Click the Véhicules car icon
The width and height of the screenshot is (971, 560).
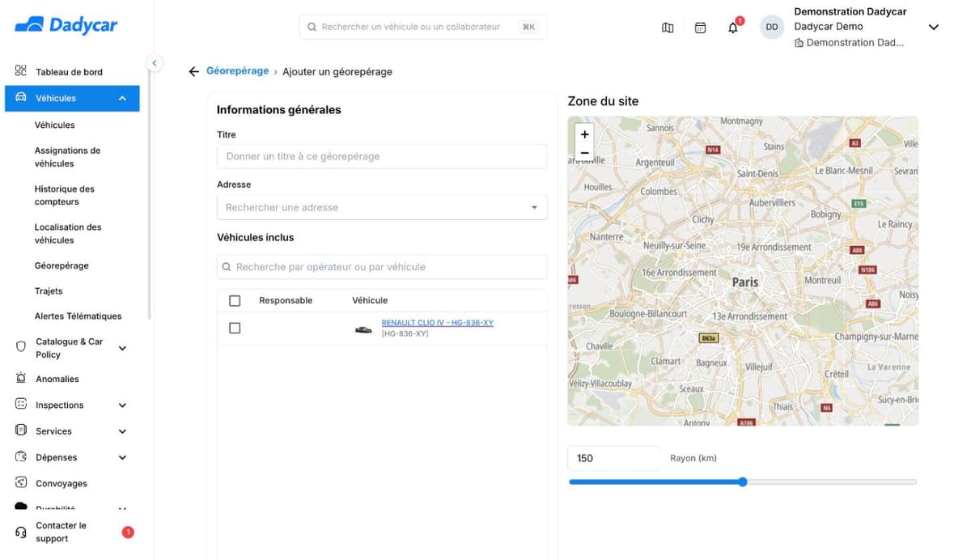(x=21, y=98)
